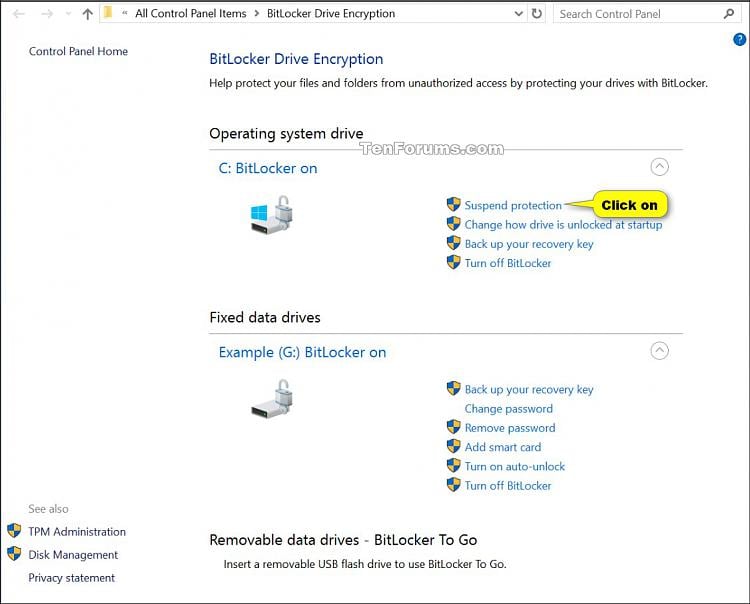
Task: Open the Privacy statement link
Action: [72, 578]
